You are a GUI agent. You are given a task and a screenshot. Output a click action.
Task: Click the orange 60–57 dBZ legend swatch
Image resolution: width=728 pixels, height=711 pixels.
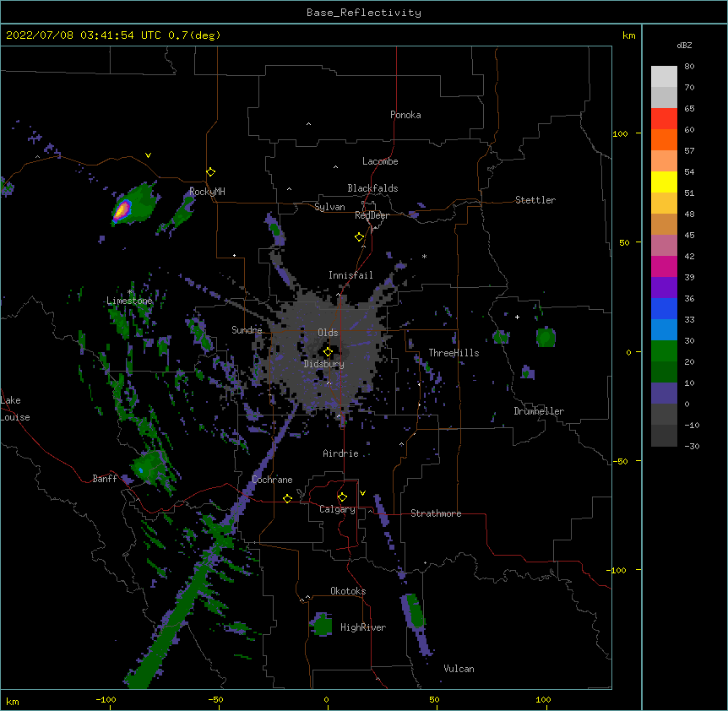[x=664, y=139]
